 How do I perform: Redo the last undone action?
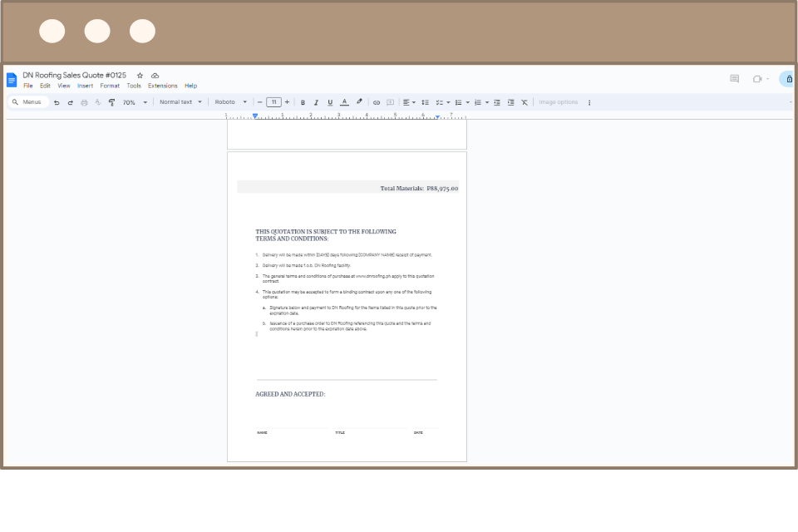click(x=70, y=102)
